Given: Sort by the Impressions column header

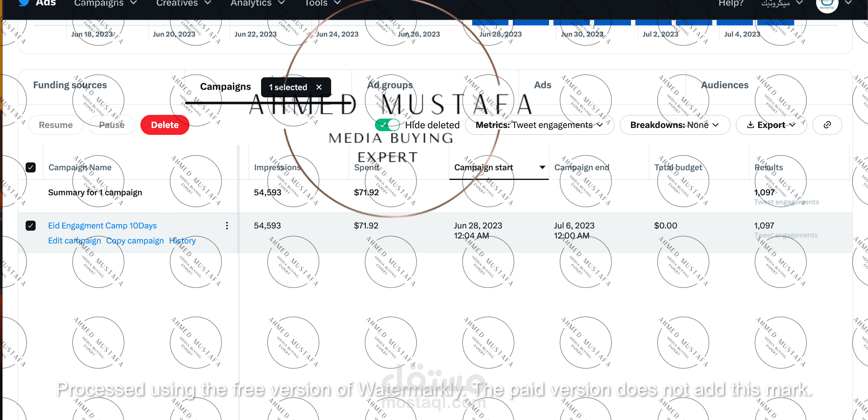Looking at the screenshot, I should click(x=277, y=167).
